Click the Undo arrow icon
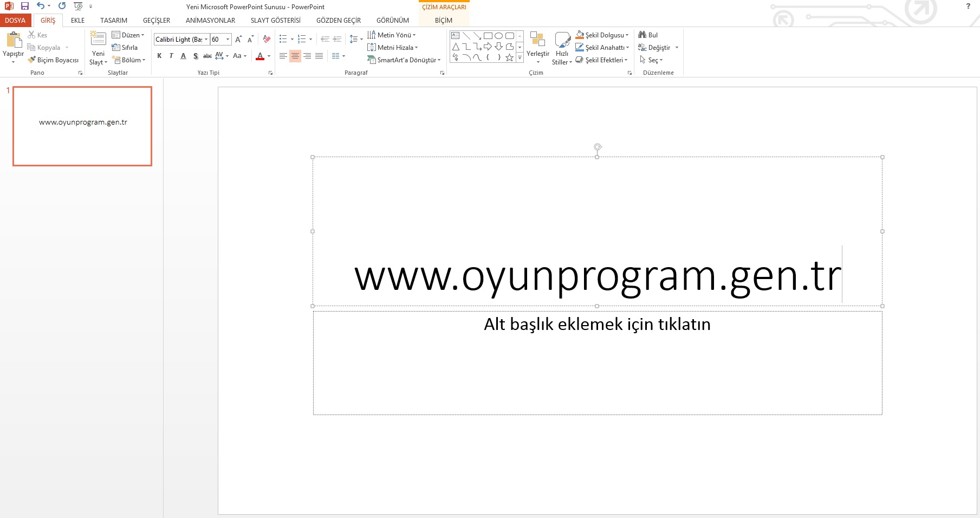The width and height of the screenshot is (980, 518). [41, 6]
